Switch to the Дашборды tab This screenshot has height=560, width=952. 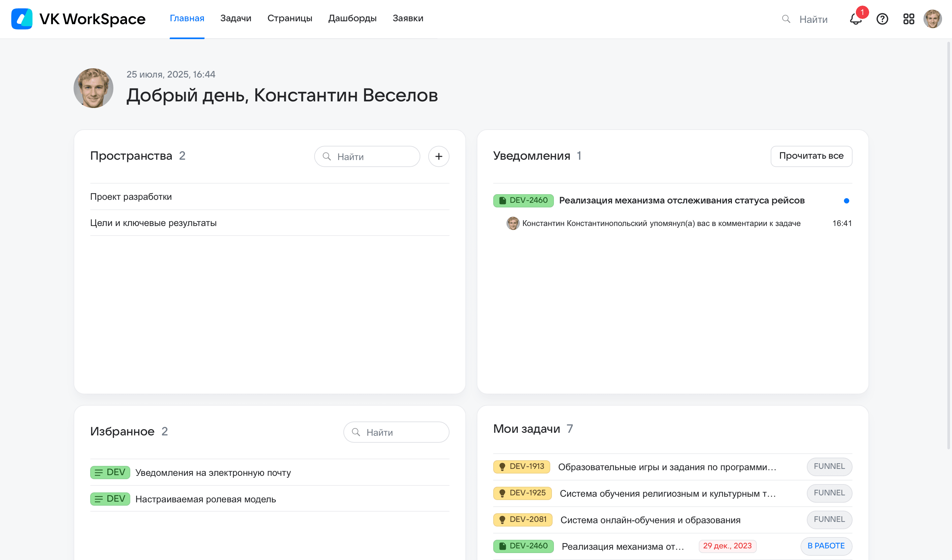pos(352,18)
